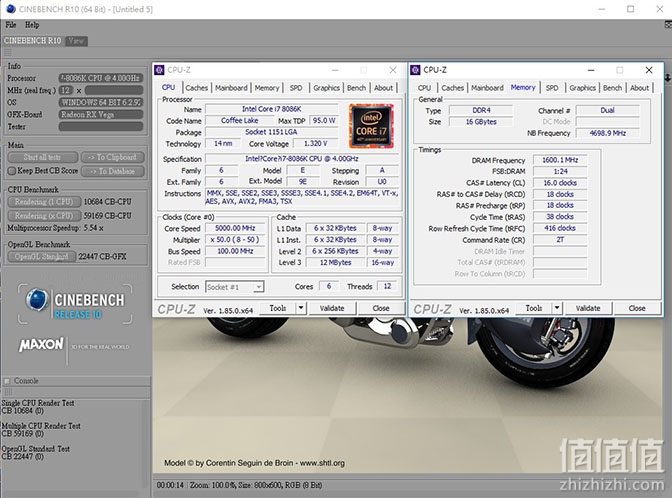Click Validate in left CPU-Z window

[332, 308]
